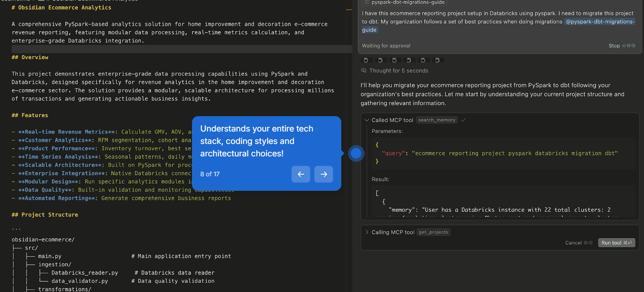Click the brain icon beside Thought for 5 seconds
This screenshot has height=292, width=644.
(x=364, y=71)
